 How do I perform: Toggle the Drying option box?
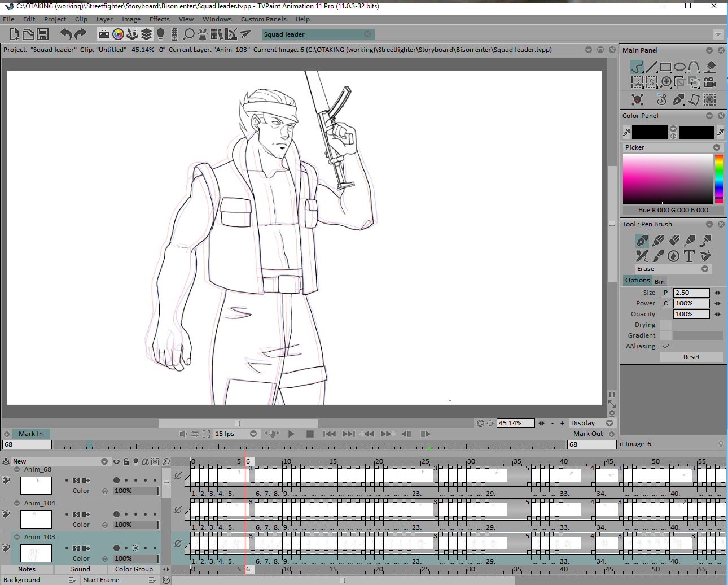point(666,325)
